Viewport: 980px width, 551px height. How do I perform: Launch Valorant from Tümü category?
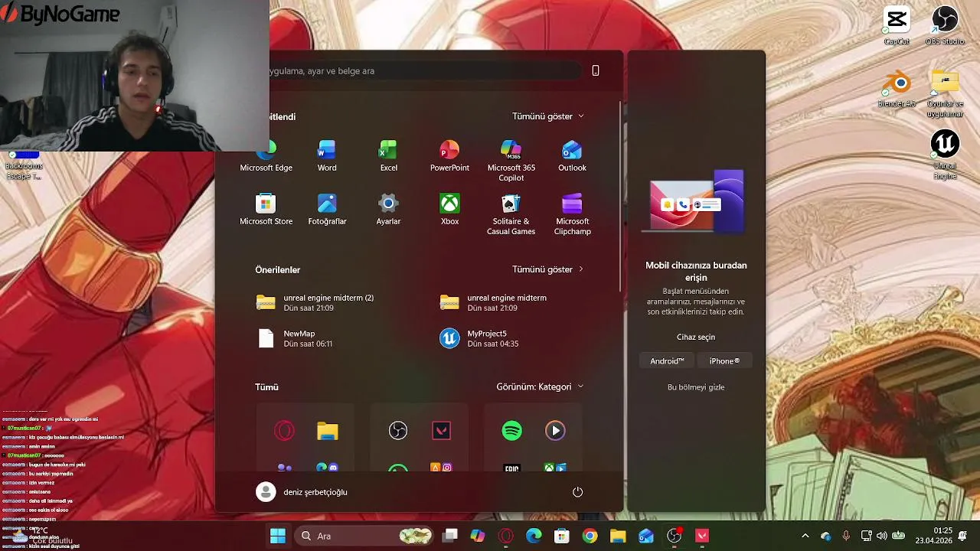tap(442, 431)
